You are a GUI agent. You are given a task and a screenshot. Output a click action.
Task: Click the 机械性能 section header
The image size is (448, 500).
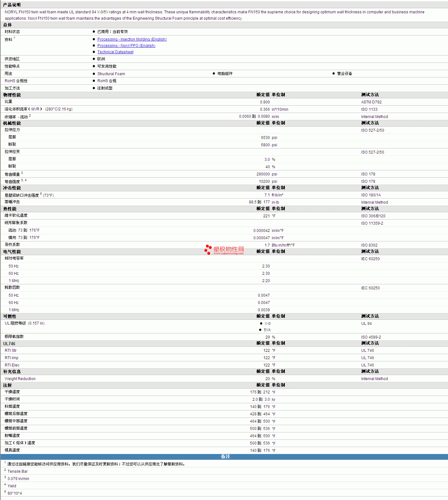pos(12,123)
